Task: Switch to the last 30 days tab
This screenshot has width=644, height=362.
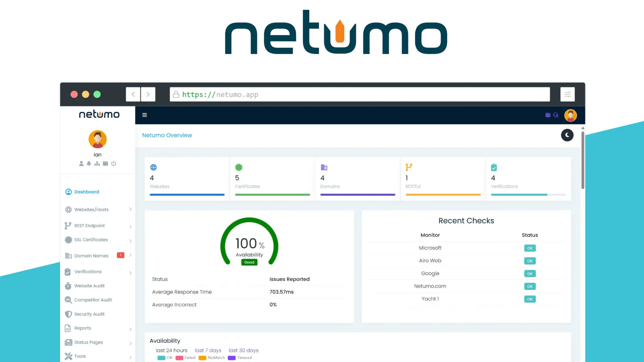Action: click(244, 350)
